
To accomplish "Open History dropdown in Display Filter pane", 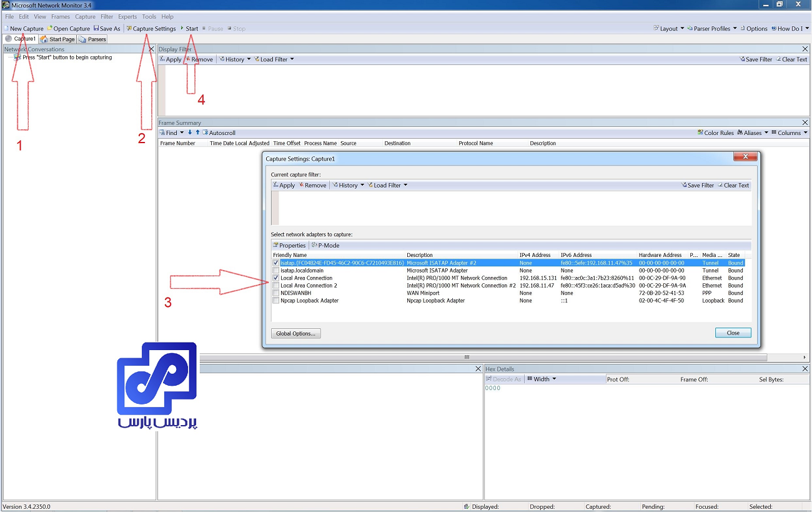I will 235,59.
